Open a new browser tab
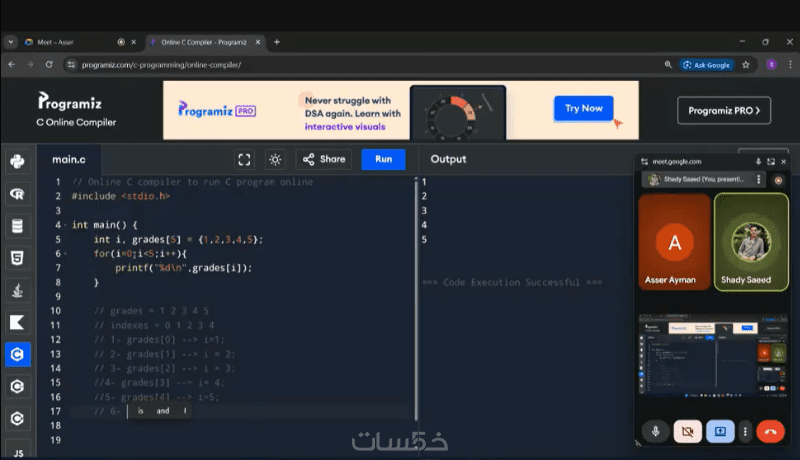800x460 pixels. coord(277,42)
